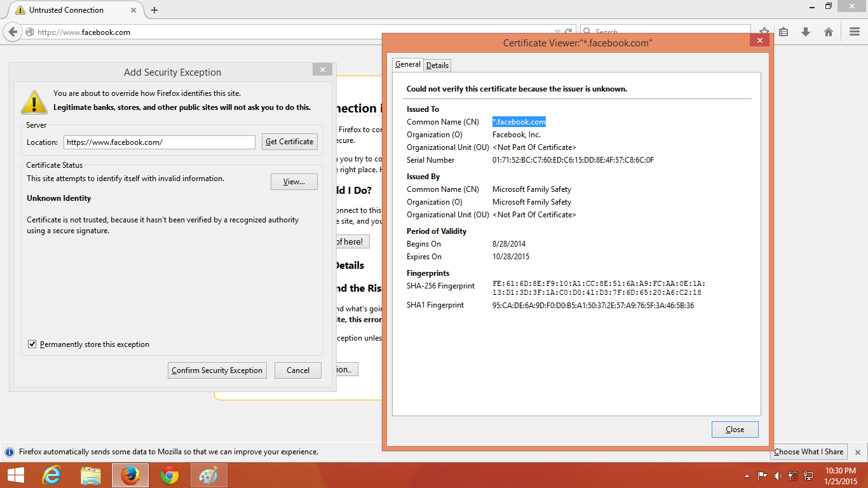Show hidden system tray icons
This screenshot has height=488, width=868.
pos(747,475)
